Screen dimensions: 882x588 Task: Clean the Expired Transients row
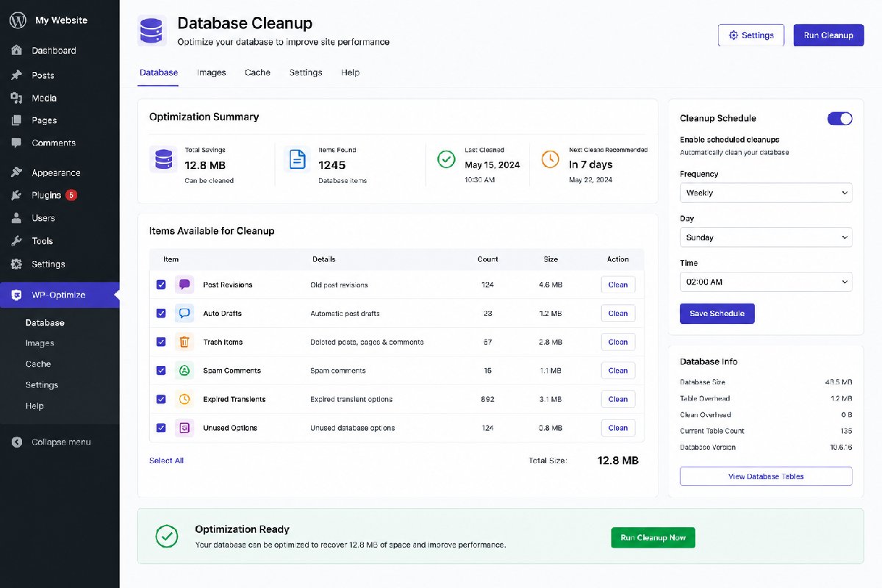pyautogui.click(x=618, y=400)
